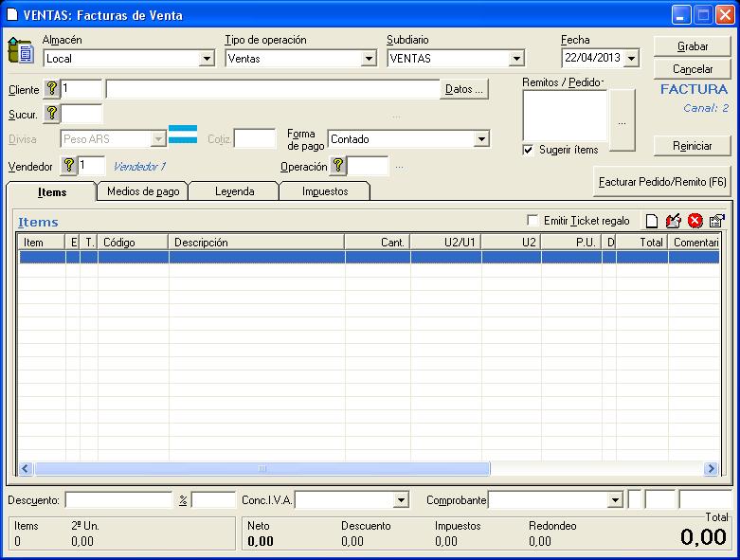Open the Sucur. lookup question-mark icon
This screenshot has height=560, width=740.
[52, 114]
